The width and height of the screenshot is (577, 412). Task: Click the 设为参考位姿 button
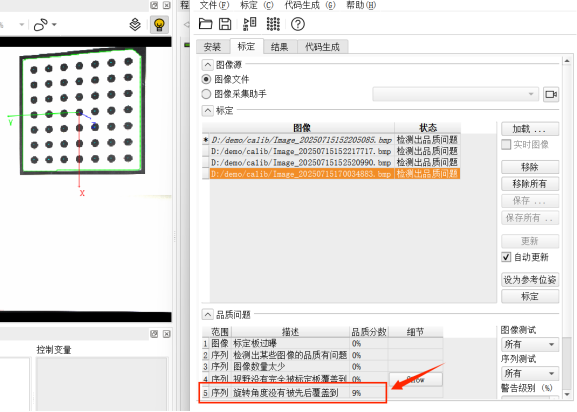pos(530,280)
